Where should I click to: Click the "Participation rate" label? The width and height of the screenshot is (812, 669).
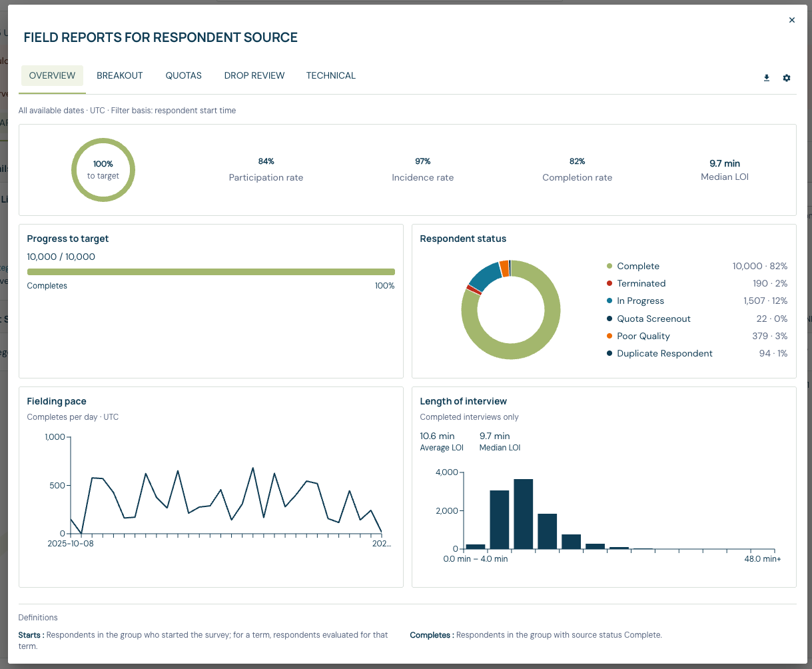point(266,177)
